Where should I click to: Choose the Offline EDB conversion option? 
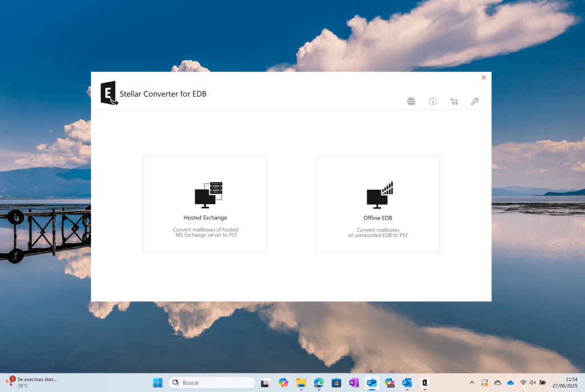pos(378,204)
